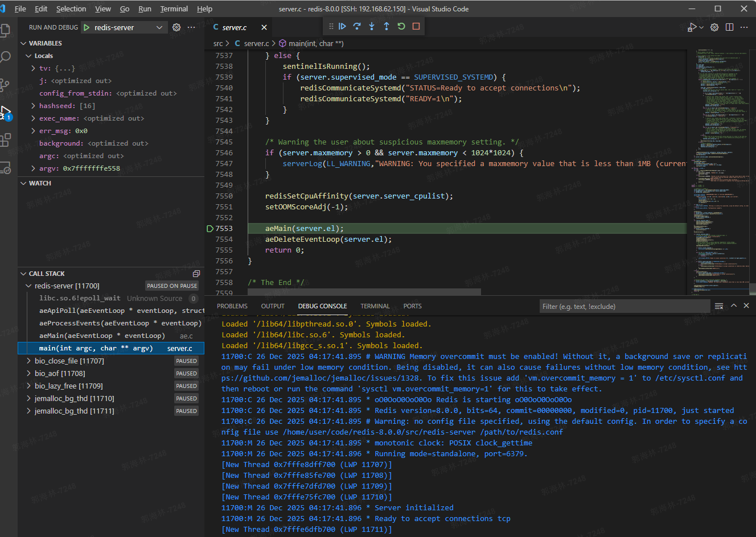Click Step Into debug arrow
Image resolution: width=756 pixels, height=537 pixels.
click(372, 26)
